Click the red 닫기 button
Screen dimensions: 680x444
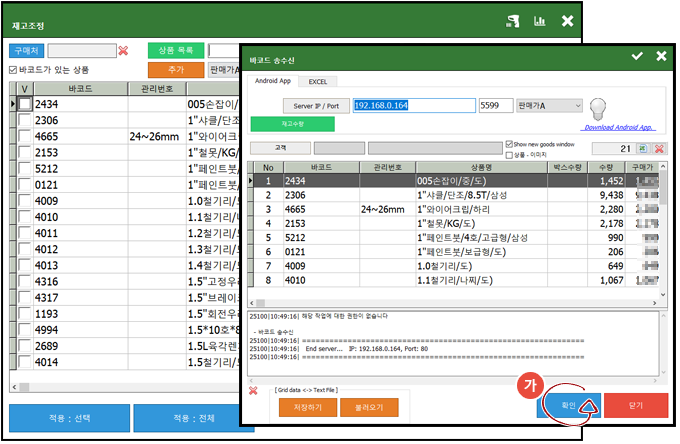point(636,405)
